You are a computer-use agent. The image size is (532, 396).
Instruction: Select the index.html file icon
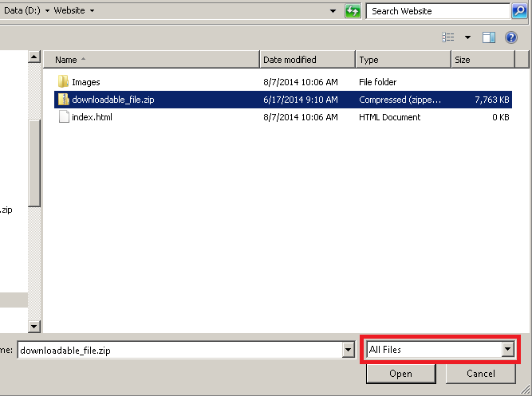click(x=64, y=117)
